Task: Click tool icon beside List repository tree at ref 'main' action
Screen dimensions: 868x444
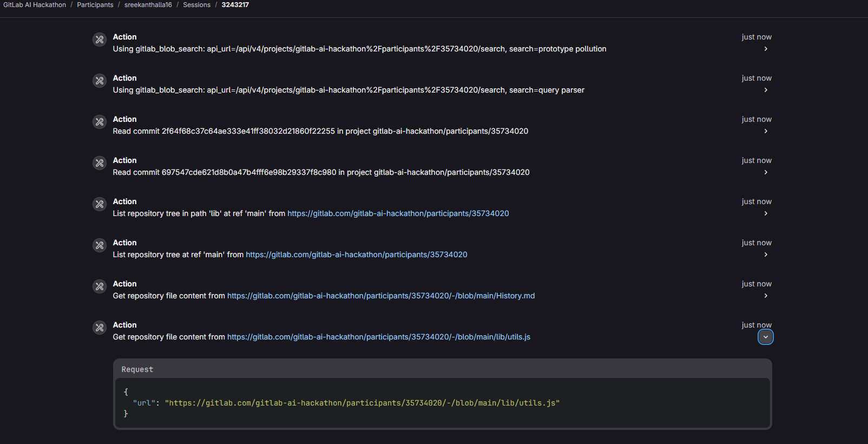Action: [x=100, y=245]
